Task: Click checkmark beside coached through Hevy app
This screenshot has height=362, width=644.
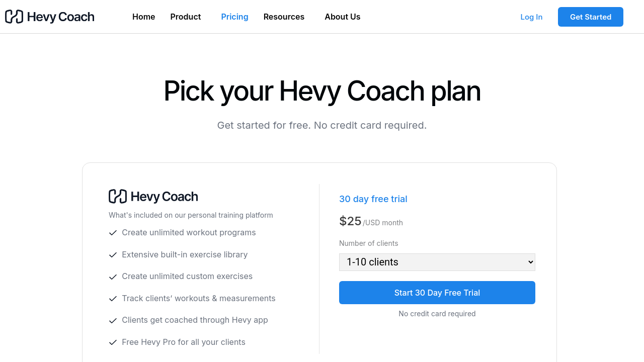Action: 113,320
